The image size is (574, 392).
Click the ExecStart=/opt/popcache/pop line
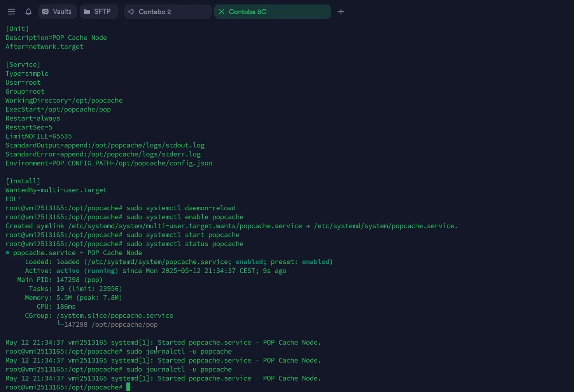[x=58, y=110]
